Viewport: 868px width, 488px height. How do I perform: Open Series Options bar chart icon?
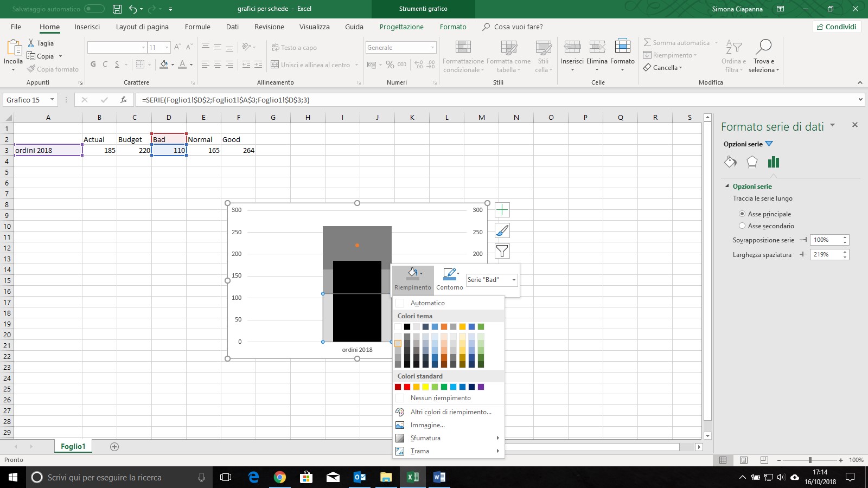pos(774,162)
